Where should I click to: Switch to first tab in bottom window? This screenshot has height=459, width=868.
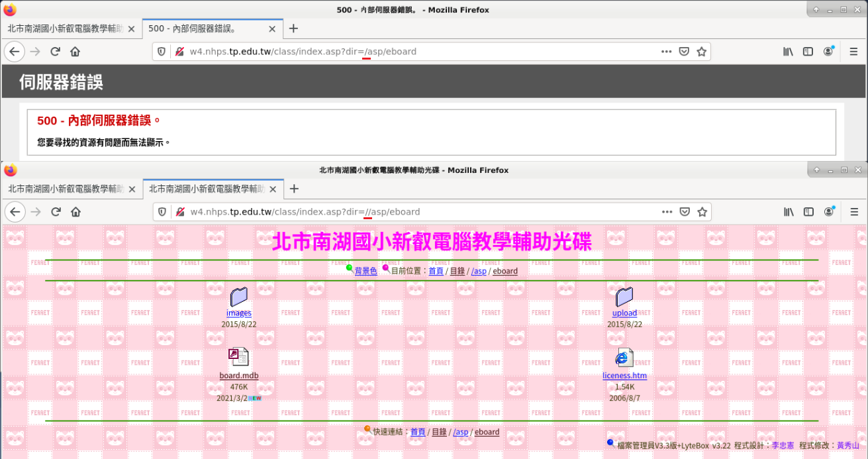pyautogui.click(x=72, y=189)
